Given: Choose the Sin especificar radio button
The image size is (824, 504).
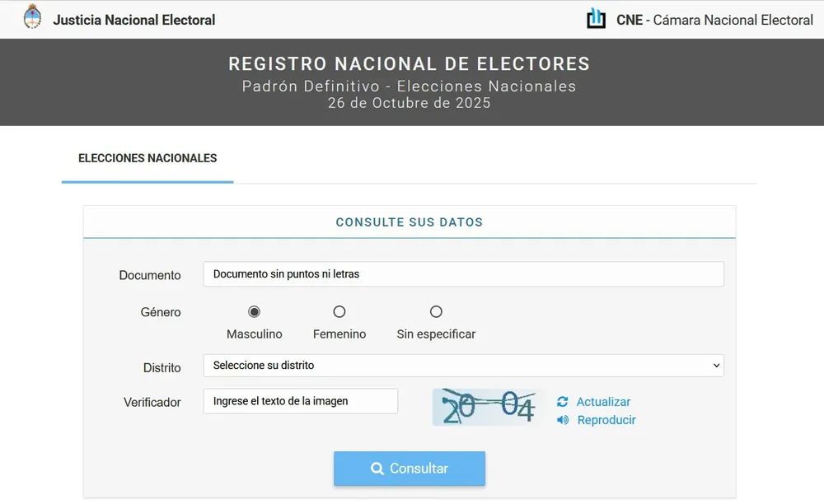Looking at the screenshot, I should (x=436, y=312).
